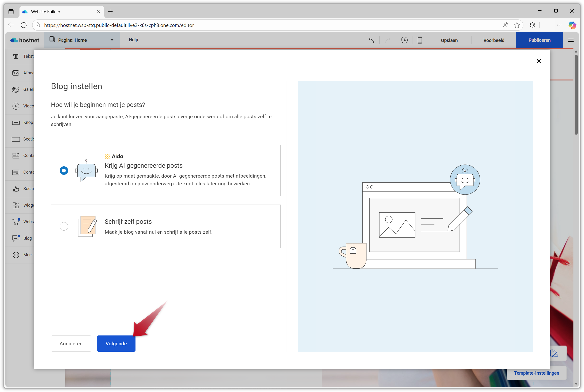Open the Widgets panel icon
Image resolution: width=584 pixels, height=392 pixels.
coord(16,205)
